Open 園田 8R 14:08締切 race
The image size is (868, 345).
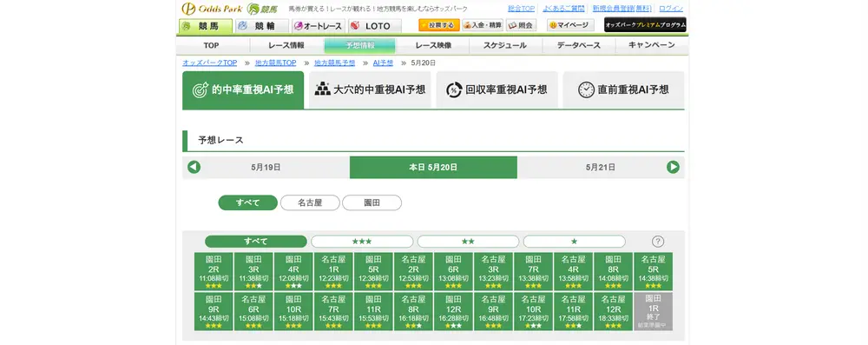(x=613, y=271)
